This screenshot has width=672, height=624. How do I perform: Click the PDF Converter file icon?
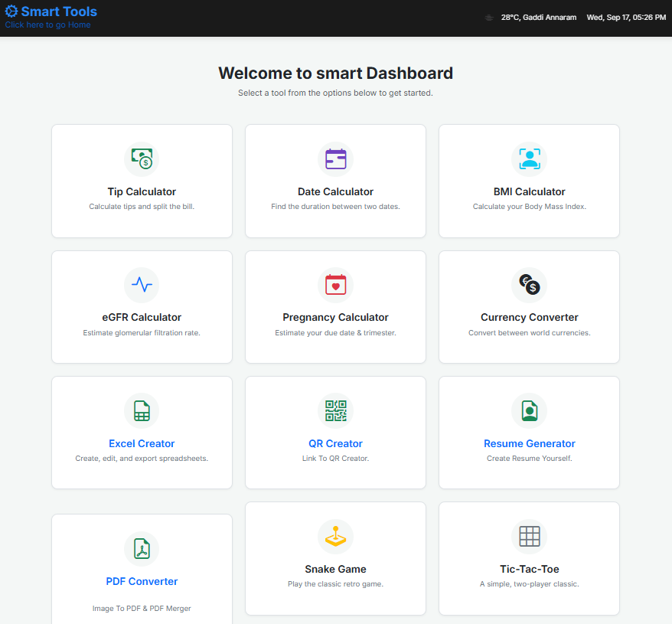coord(142,548)
